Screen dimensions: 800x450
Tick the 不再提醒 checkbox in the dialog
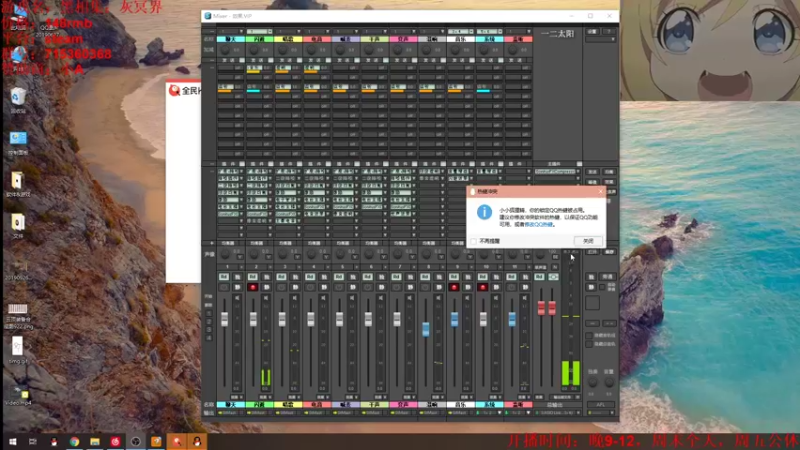tap(474, 241)
